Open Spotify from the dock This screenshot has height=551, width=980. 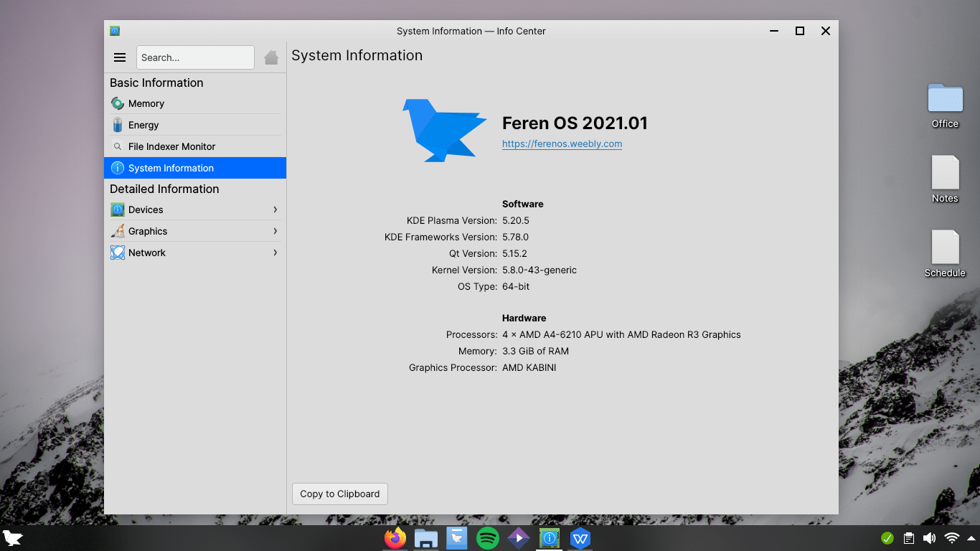click(x=487, y=538)
